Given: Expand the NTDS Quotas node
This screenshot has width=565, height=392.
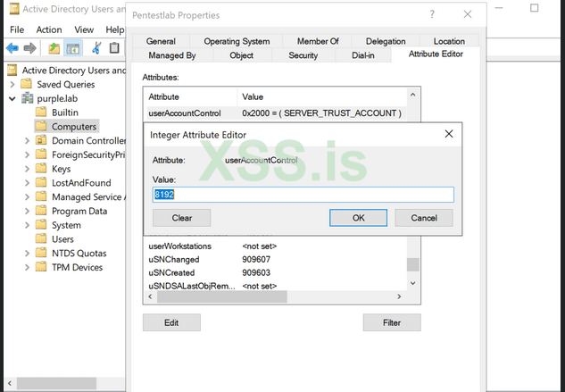Looking at the screenshot, I should [27, 254].
